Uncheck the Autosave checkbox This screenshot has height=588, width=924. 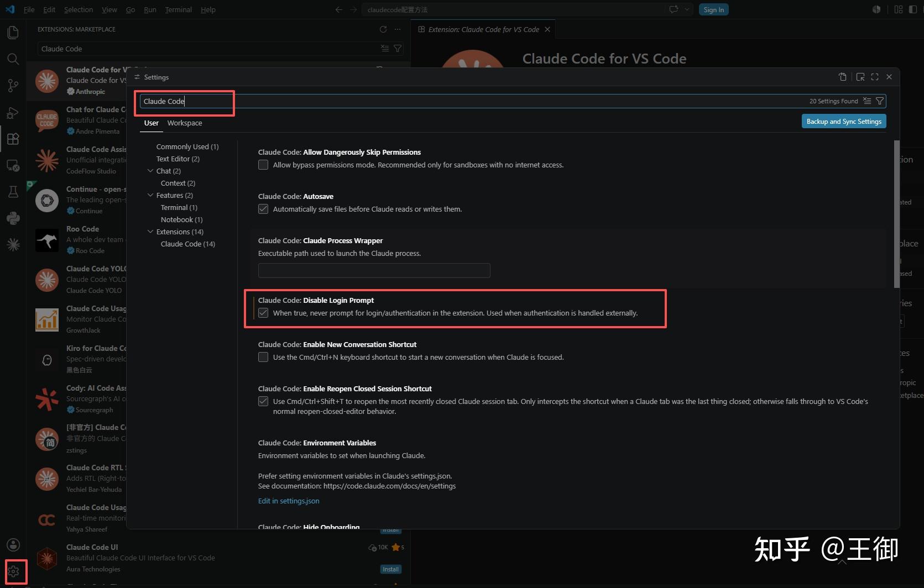pos(263,209)
